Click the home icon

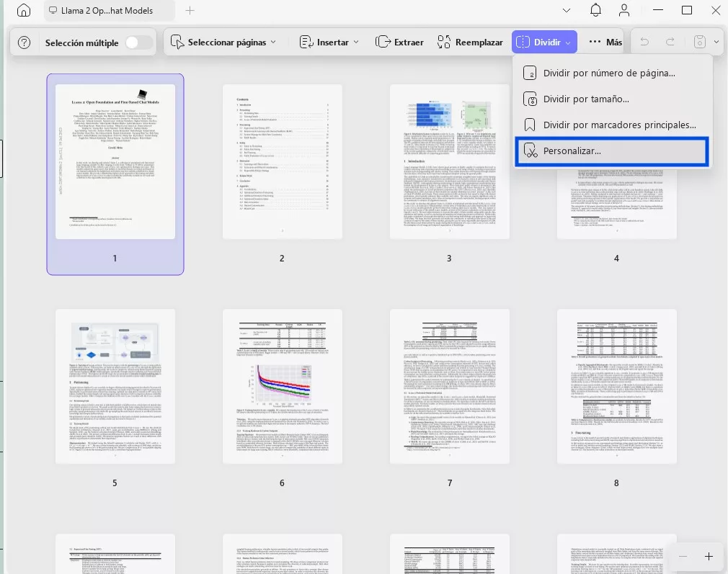[23, 10]
